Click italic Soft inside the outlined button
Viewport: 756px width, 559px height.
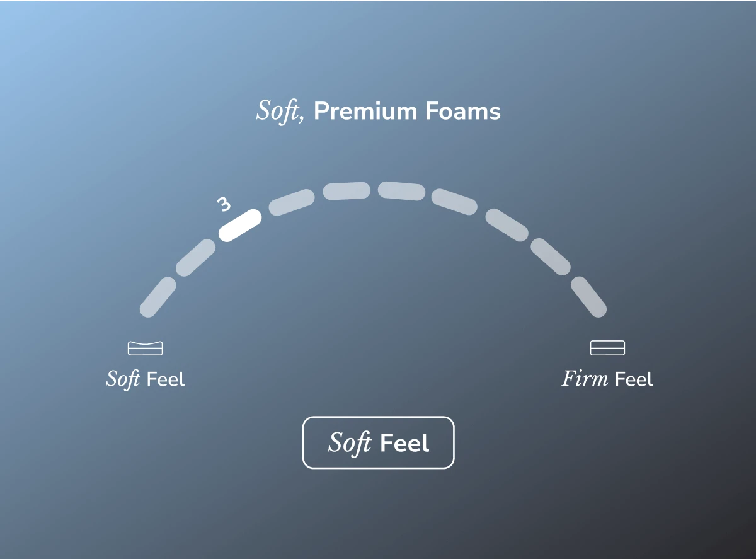[x=350, y=443]
